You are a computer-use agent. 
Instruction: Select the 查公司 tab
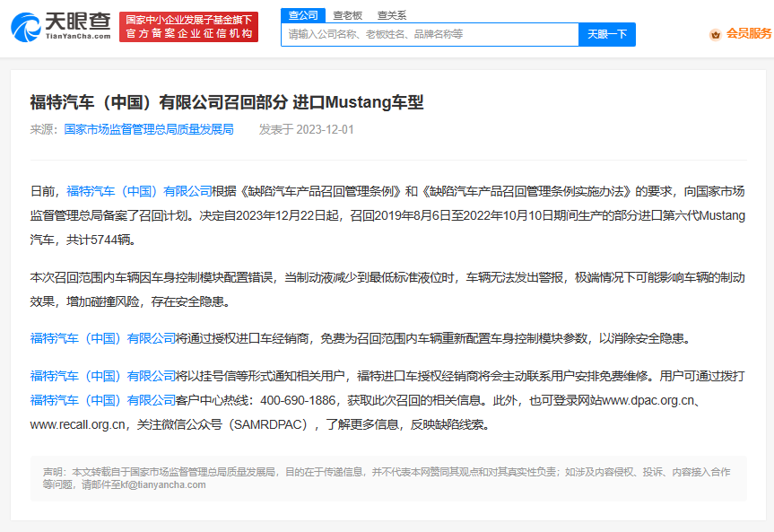tap(305, 14)
